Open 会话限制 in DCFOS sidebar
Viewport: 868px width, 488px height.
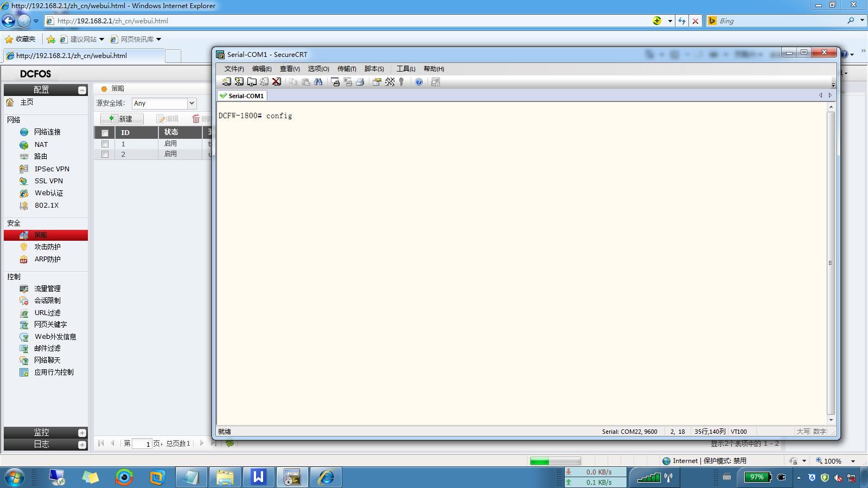(47, 300)
